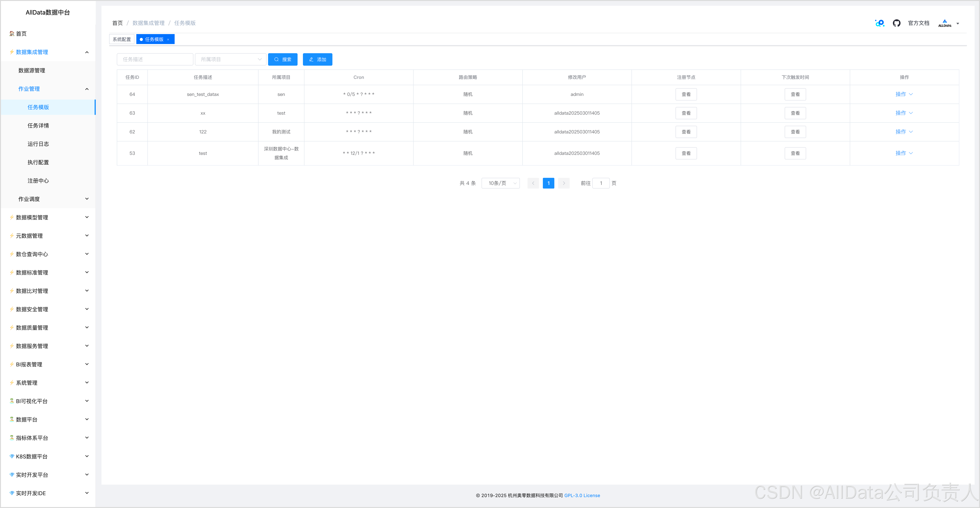This screenshot has height=508, width=980.
Task: Open the 10条/页 page size selector
Action: (x=500, y=183)
